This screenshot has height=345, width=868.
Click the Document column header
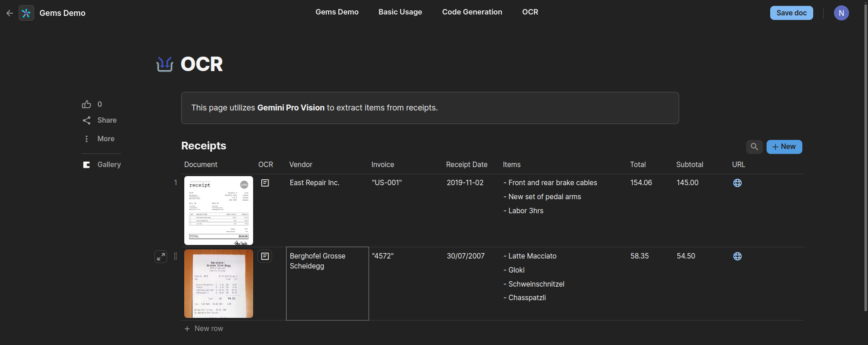(x=201, y=165)
